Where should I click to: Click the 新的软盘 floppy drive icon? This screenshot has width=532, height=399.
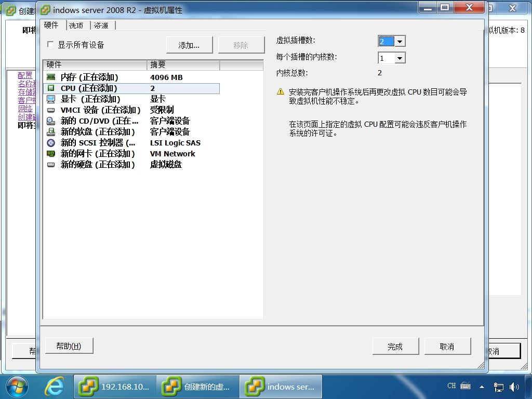(51, 131)
